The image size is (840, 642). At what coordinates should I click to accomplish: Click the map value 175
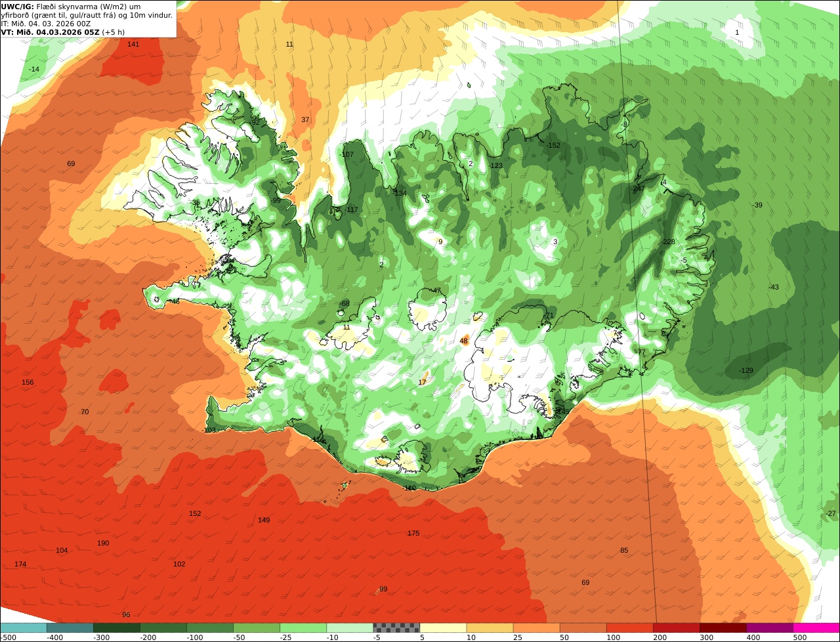pos(413,533)
